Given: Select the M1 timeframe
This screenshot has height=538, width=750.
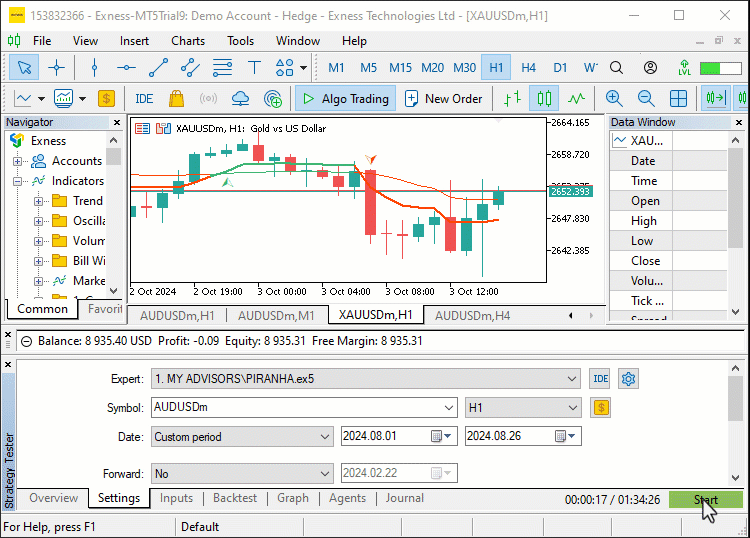Looking at the screenshot, I should [336, 68].
